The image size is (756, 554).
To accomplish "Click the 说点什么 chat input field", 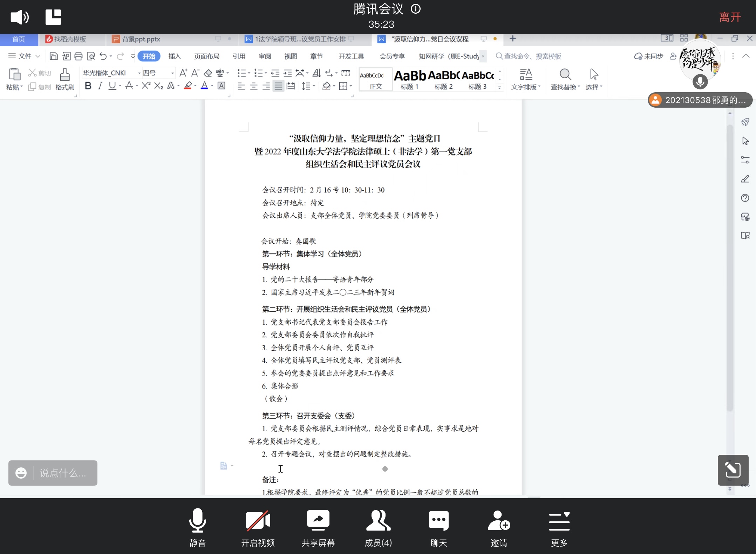I will (x=62, y=473).
